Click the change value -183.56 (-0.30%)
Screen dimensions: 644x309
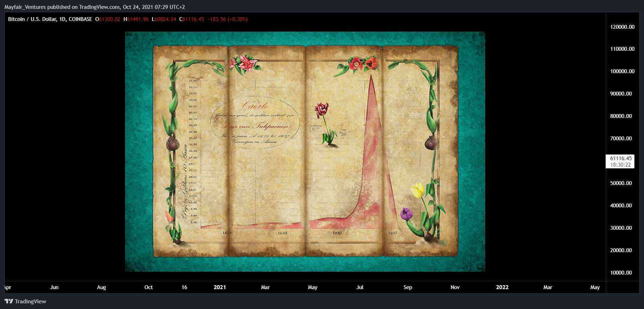(x=227, y=19)
